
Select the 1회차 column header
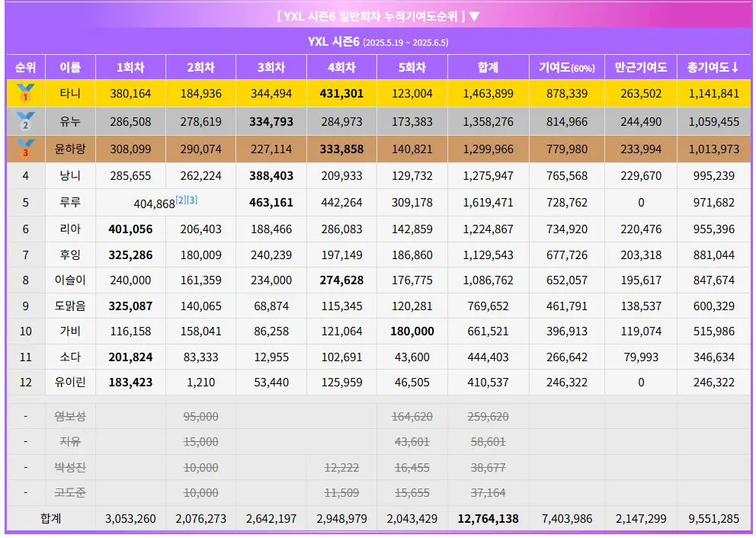click(x=130, y=68)
